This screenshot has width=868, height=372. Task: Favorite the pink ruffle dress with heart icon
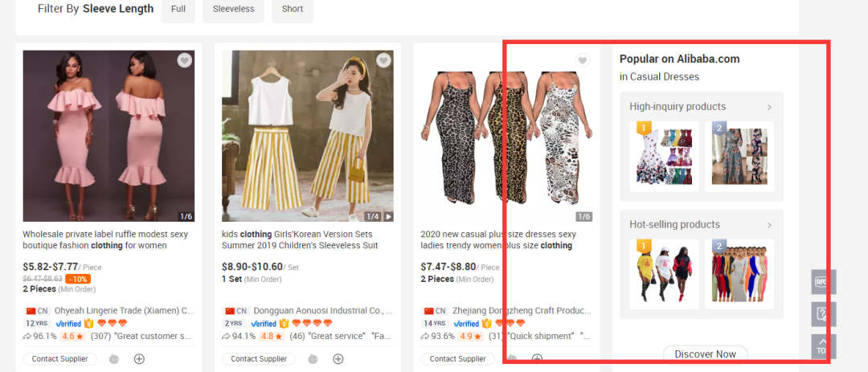(x=185, y=60)
